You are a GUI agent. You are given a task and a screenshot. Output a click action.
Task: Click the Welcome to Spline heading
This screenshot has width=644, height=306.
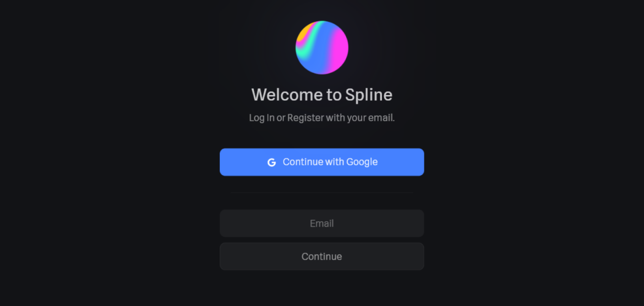[x=322, y=95]
